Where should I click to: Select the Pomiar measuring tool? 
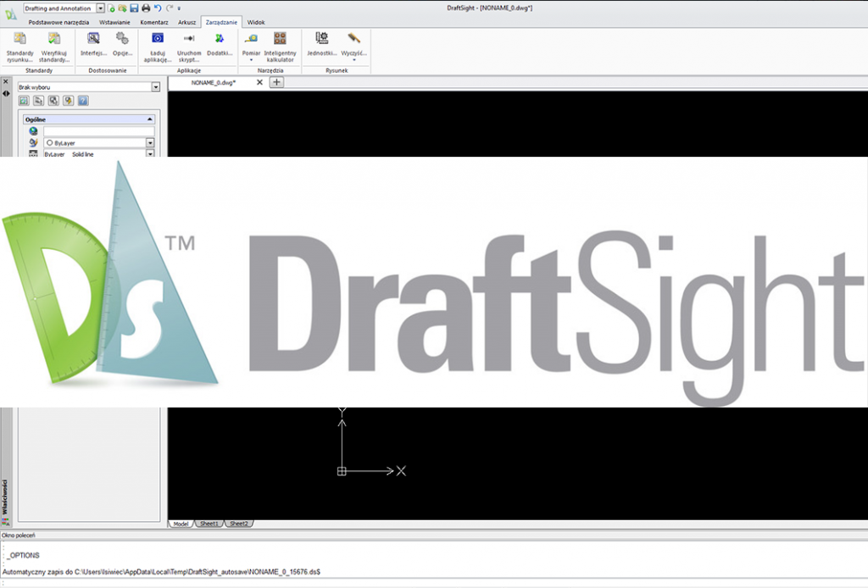(x=251, y=43)
